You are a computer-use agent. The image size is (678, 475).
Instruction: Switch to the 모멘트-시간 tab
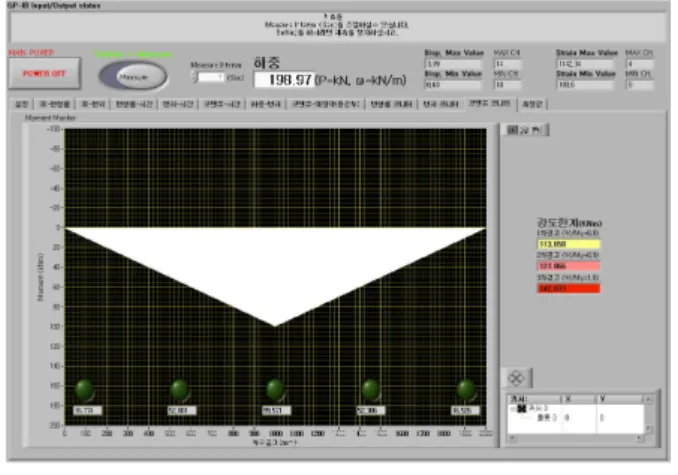222,104
